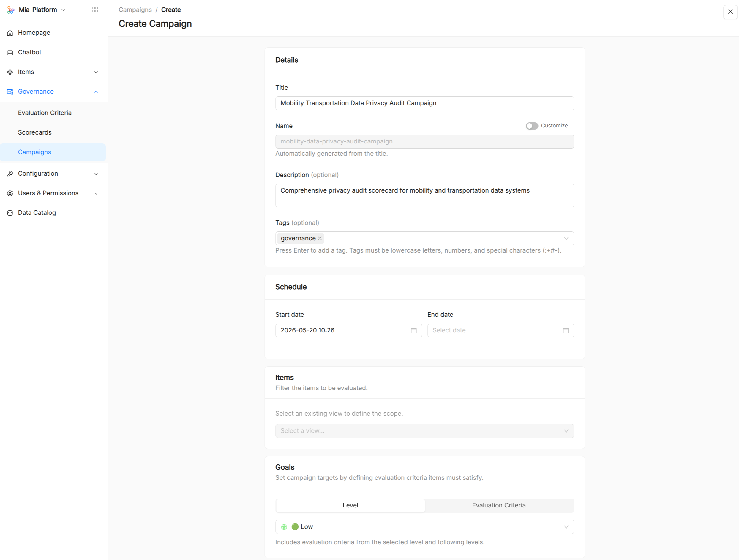Click 'Automatically generated from the title.' text
Screen dimensions: 739x560
[331, 154]
